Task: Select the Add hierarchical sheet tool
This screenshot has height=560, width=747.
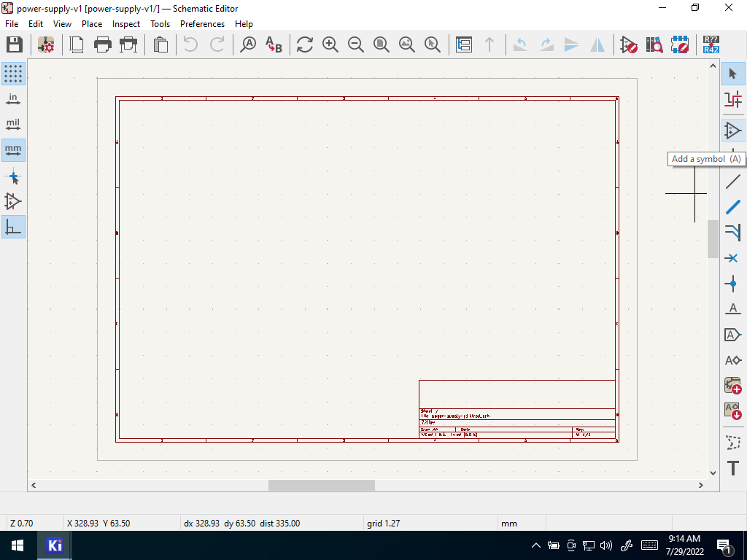Action: tap(733, 386)
